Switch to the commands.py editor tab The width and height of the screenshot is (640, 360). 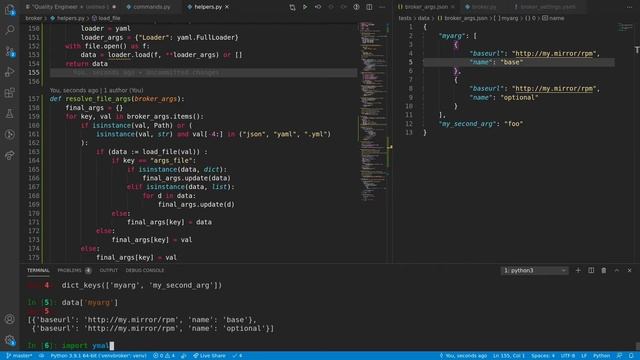click(x=151, y=7)
